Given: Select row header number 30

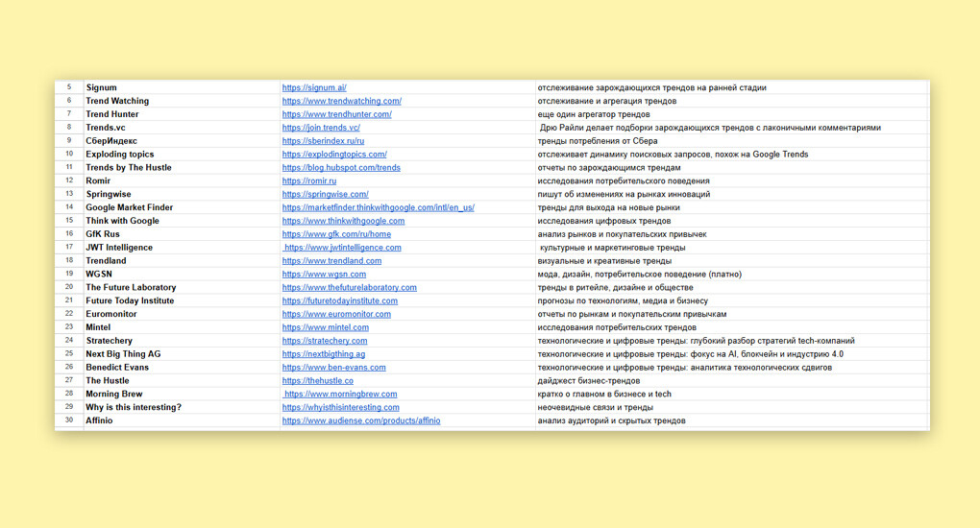Looking at the screenshot, I should click(x=69, y=420).
